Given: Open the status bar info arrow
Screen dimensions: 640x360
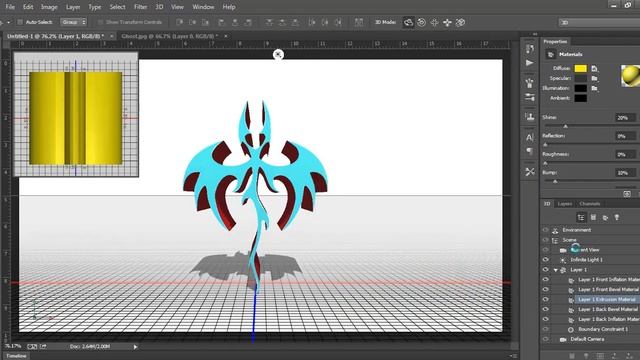Looking at the screenshot, I should [136, 347].
